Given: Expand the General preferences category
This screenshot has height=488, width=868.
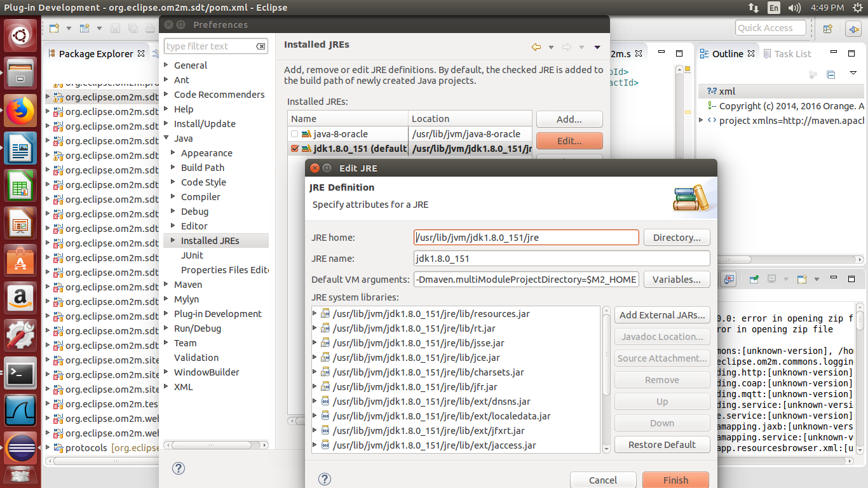Looking at the screenshot, I should (167, 65).
